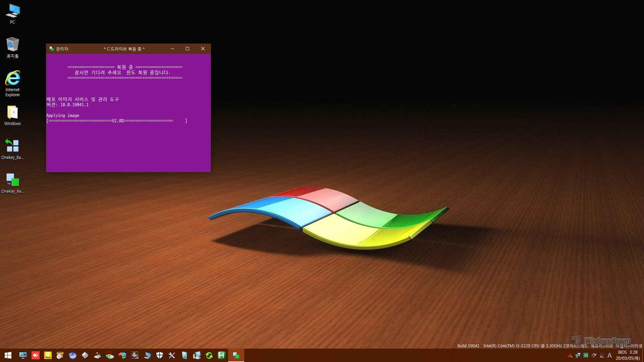Screen dimensions: 644x362
Task: Toggle the 'A' input language indicator
Action: point(610,355)
